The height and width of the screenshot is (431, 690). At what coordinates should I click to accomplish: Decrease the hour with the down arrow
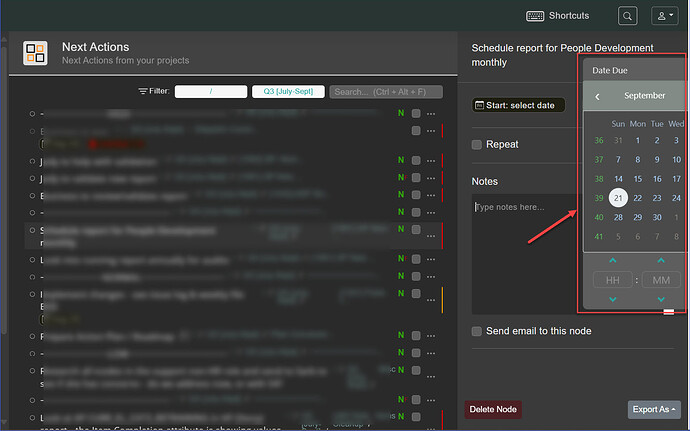pos(613,299)
